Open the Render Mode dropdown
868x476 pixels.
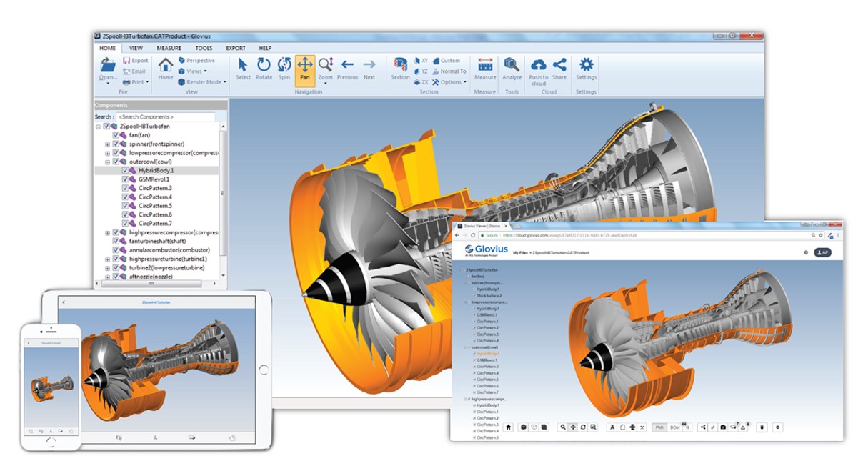(202, 82)
